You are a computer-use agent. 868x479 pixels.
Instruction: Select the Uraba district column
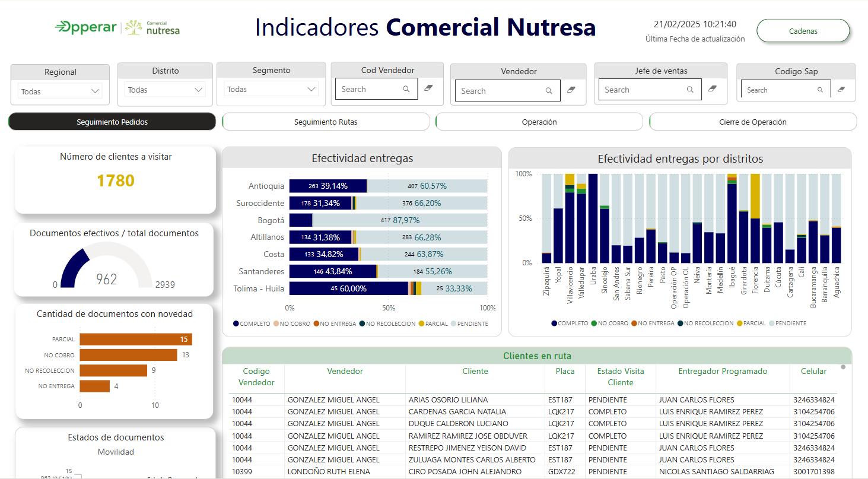593,218
